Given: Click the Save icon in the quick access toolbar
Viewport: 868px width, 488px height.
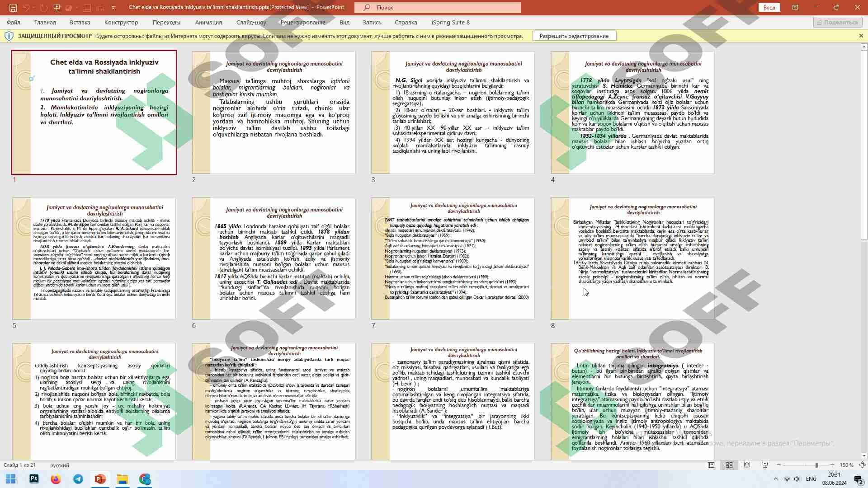Looking at the screenshot, I should [13, 8].
